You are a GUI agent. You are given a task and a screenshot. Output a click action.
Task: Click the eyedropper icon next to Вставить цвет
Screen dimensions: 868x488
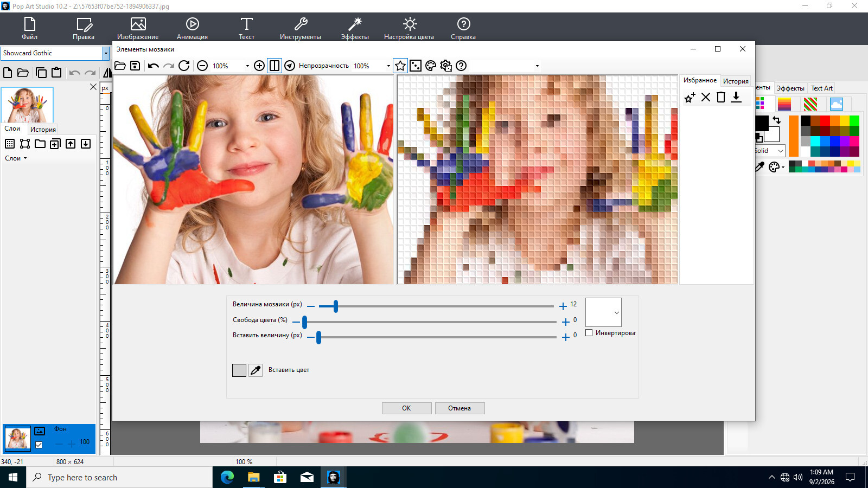(256, 370)
